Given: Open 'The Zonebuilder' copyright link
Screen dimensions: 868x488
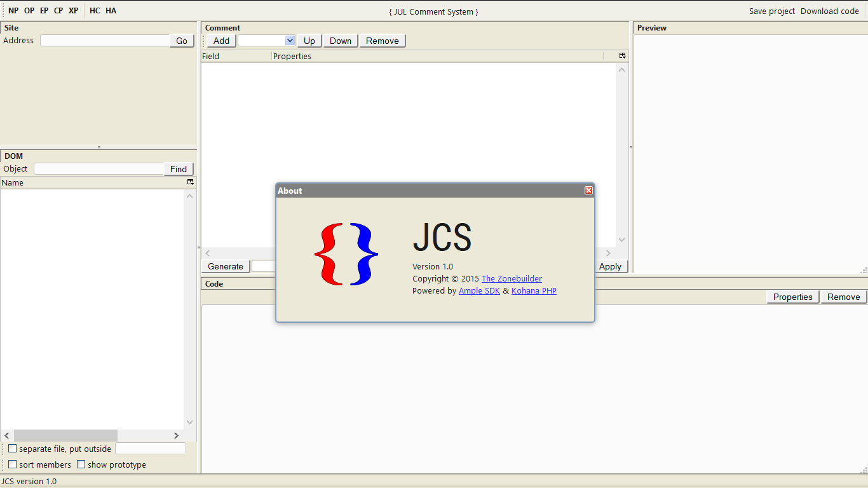Looking at the screenshot, I should (x=512, y=278).
